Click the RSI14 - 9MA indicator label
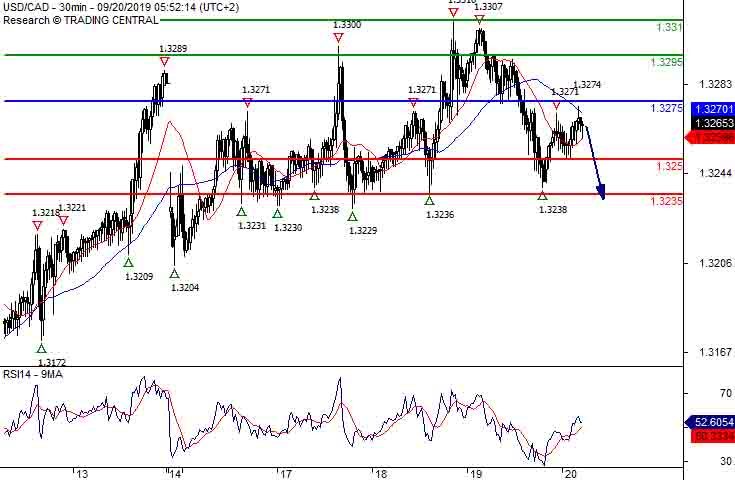 pos(33,374)
